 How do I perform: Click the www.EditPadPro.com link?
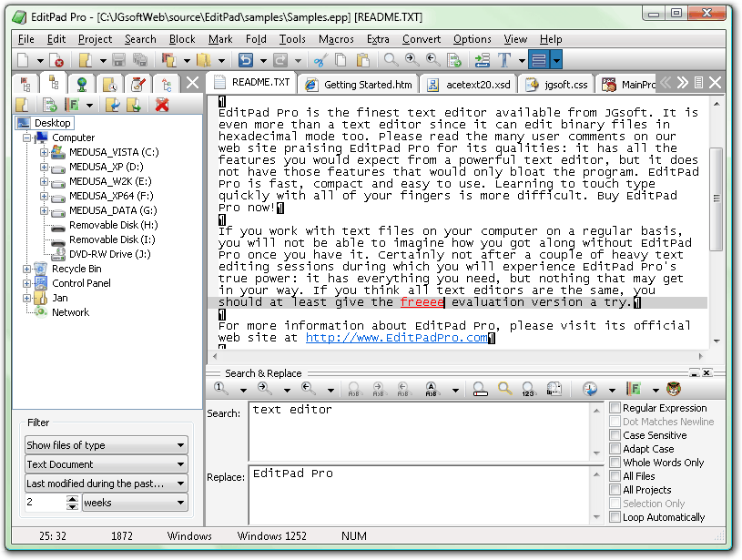pos(396,338)
